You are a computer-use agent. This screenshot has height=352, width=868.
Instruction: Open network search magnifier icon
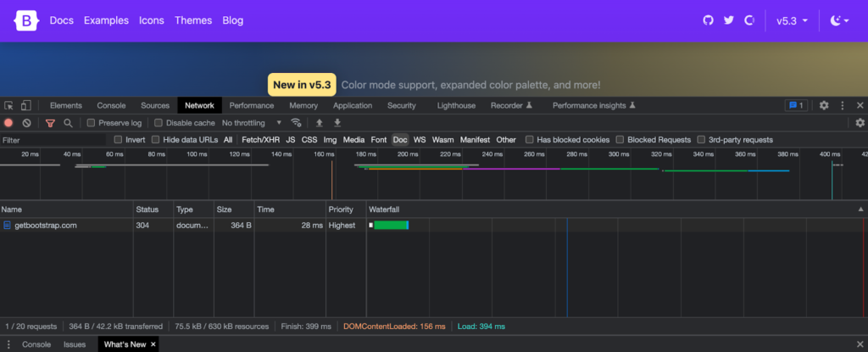[68, 123]
